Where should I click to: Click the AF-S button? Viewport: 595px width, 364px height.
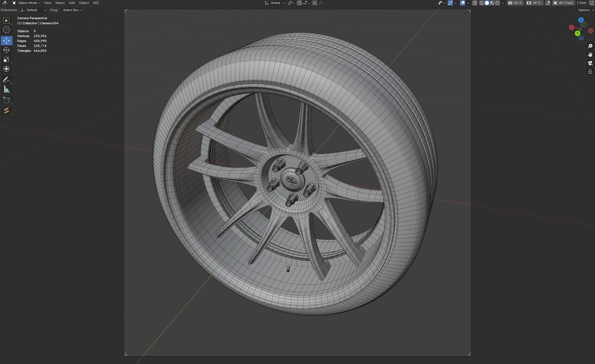pyautogui.click(x=515, y=3)
